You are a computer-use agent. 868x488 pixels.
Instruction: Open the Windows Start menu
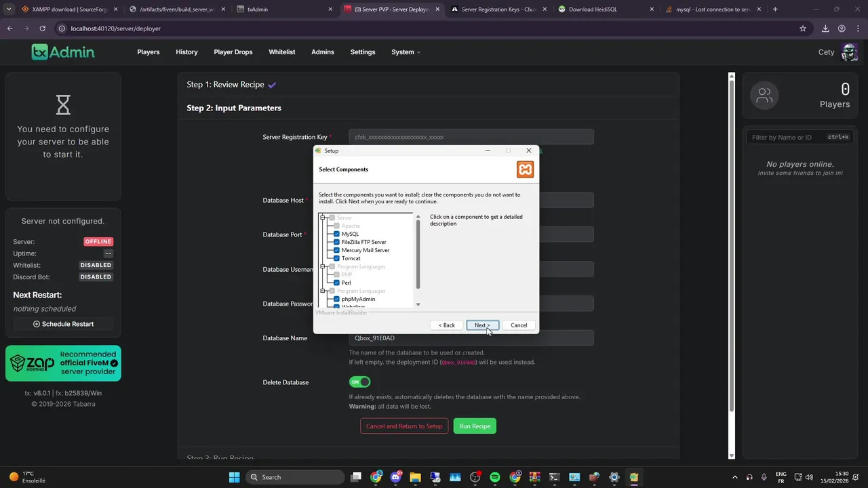tap(234, 477)
